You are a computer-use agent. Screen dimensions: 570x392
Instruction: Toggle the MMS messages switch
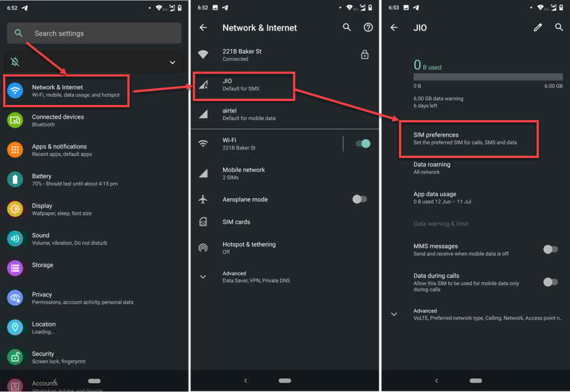tap(551, 249)
